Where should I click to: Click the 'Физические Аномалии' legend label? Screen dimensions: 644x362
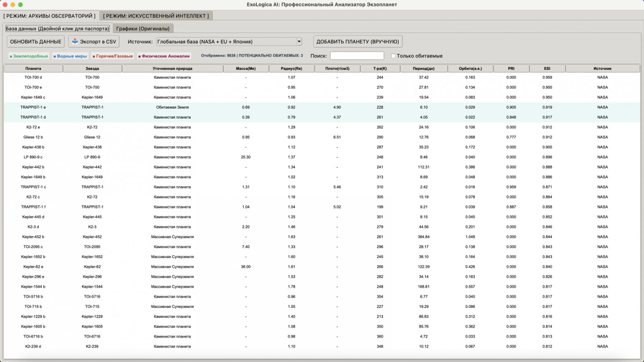(x=164, y=56)
